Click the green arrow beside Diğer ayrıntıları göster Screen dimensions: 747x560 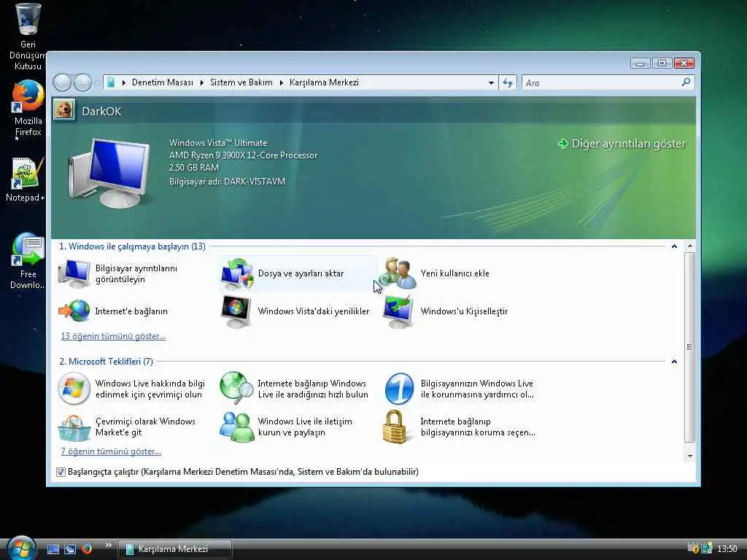tap(562, 144)
